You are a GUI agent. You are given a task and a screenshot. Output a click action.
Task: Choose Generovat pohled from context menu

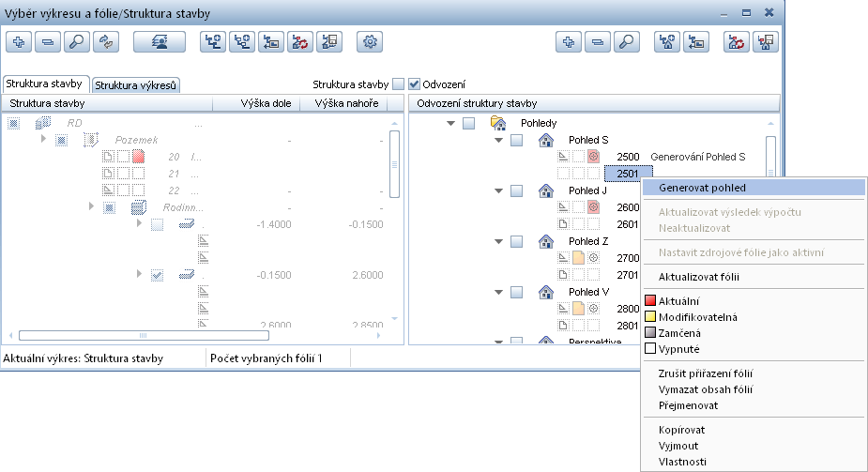pyautogui.click(x=754, y=188)
